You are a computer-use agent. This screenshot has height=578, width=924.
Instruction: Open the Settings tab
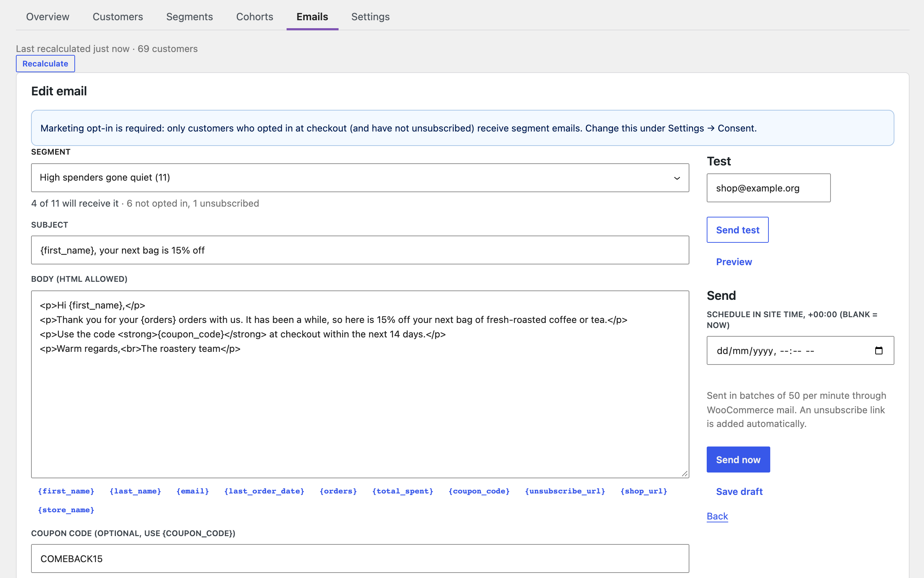pyautogui.click(x=370, y=17)
